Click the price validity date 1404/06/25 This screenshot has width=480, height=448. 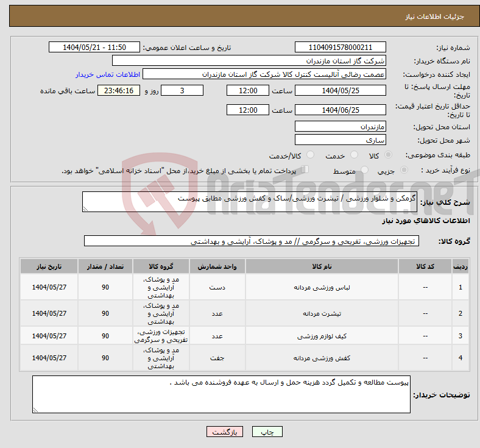point(340,110)
